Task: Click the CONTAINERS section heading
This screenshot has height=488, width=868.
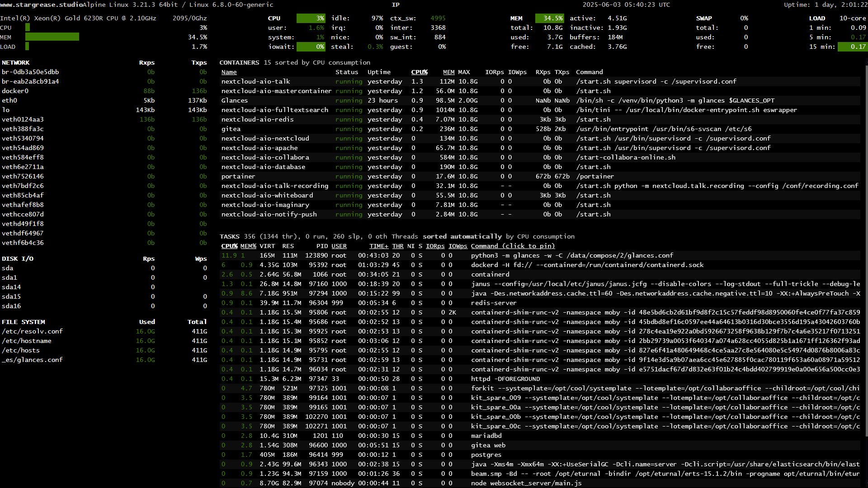Action: (x=239, y=63)
